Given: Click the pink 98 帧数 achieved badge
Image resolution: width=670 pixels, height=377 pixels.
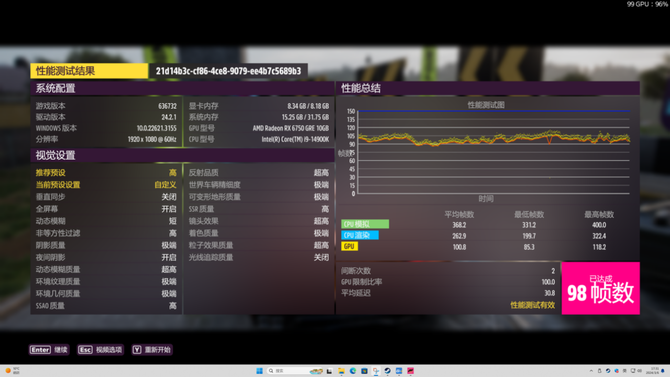Looking at the screenshot, I should tap(600, 288).
